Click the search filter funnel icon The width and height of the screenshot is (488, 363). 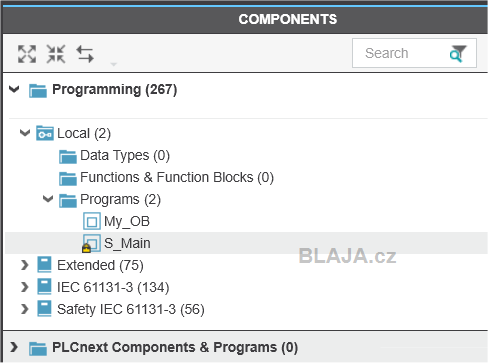[x=458, y=54]
